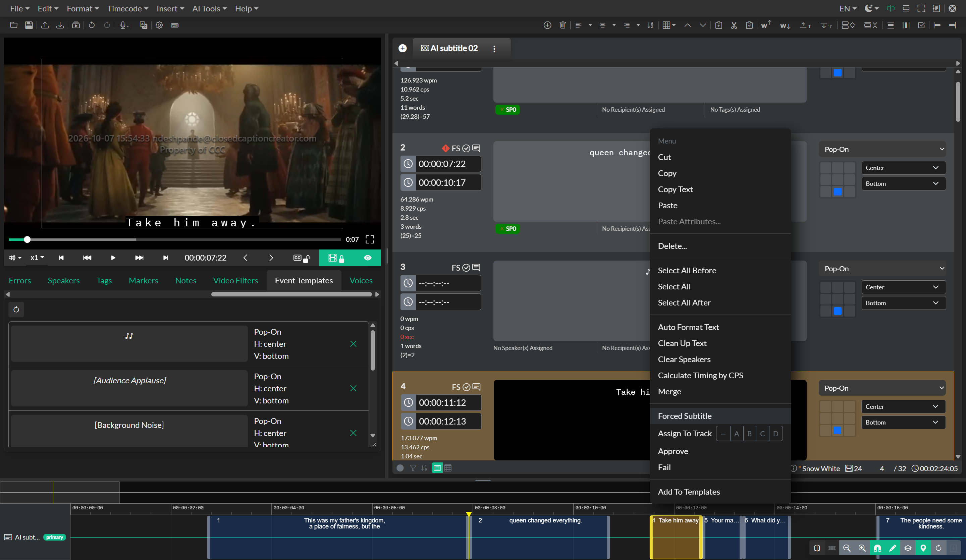
Task: Open playback speed x1 dropdown
Action: 37,258
